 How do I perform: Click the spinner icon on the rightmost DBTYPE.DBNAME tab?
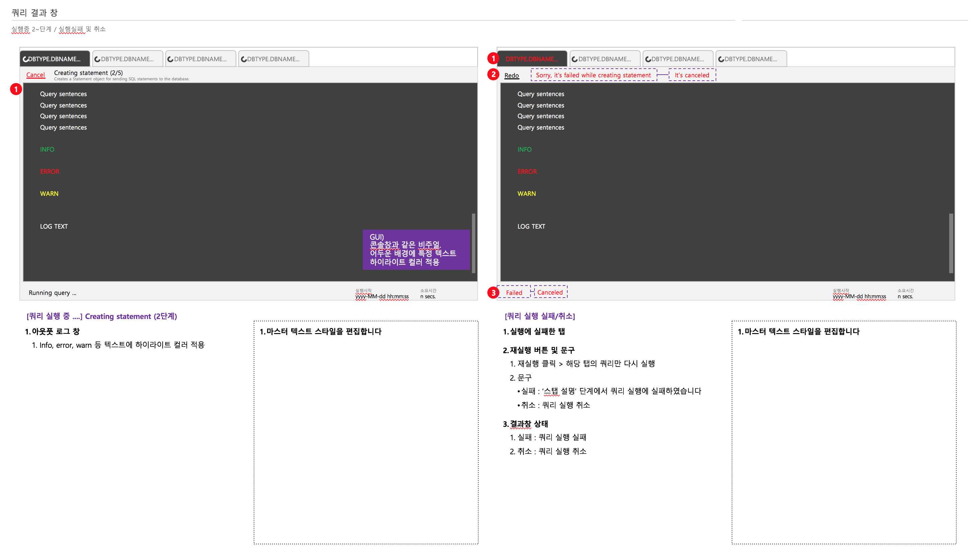(x=721, y=59)
